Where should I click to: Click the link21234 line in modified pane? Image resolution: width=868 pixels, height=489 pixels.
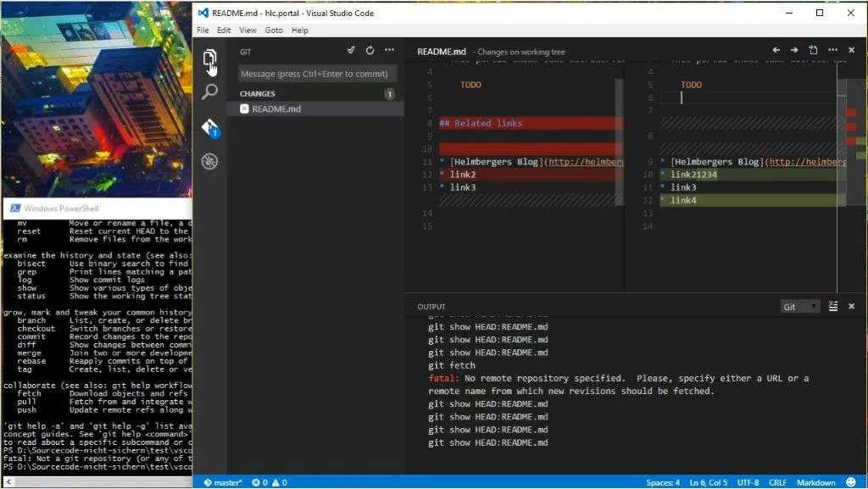753,175
